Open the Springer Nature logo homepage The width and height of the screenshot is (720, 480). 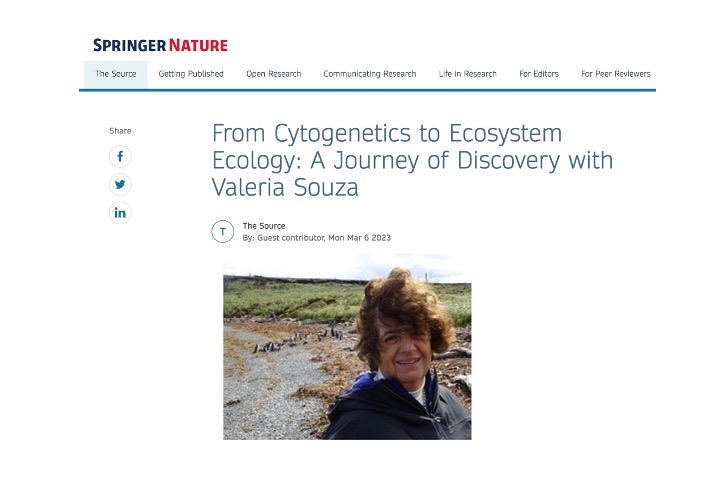(x=161, y=45)
